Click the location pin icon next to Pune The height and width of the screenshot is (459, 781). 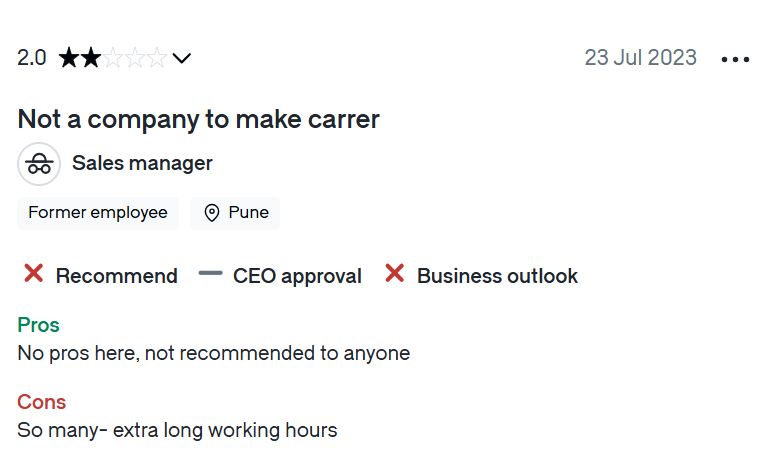click(212, 213)
